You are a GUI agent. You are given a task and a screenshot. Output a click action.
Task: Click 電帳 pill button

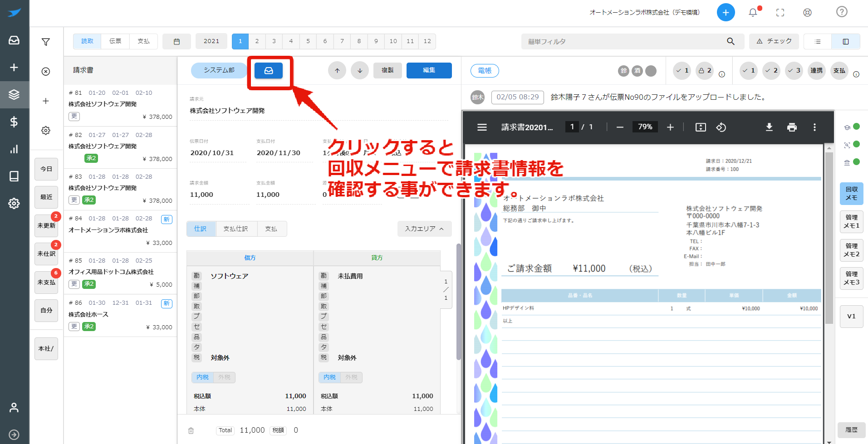click(x=485, y=70)
